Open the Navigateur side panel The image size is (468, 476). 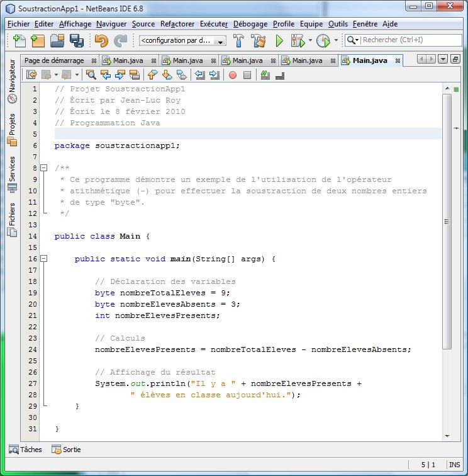[x=12, y=81]
